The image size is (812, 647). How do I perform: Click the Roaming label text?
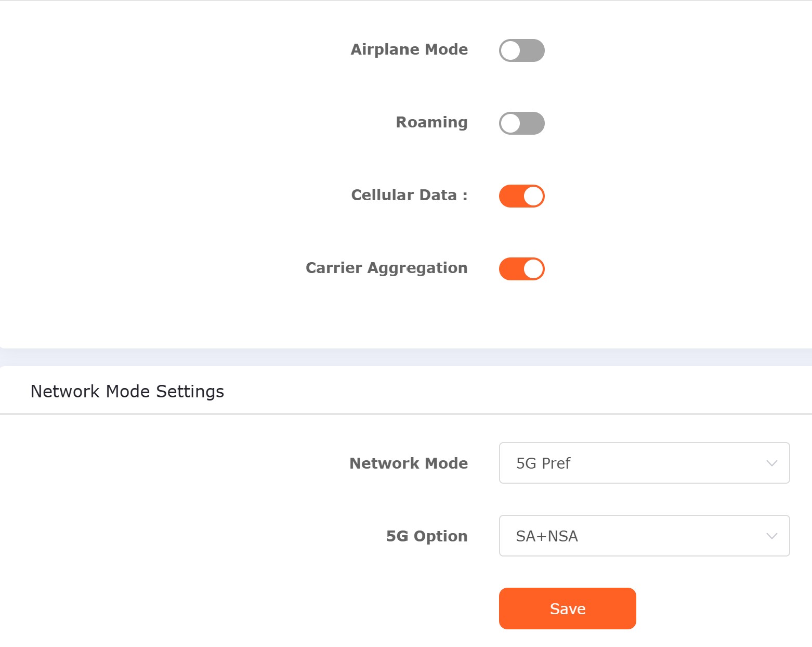click(432, 123)
